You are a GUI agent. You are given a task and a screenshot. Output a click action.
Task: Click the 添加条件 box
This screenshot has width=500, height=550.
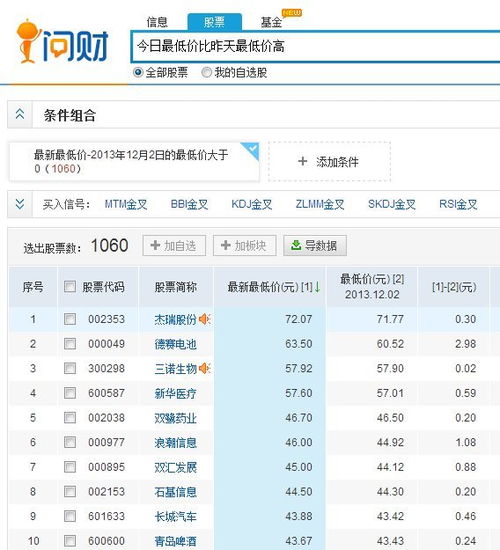pyautogui.click(x=329, y=162)
